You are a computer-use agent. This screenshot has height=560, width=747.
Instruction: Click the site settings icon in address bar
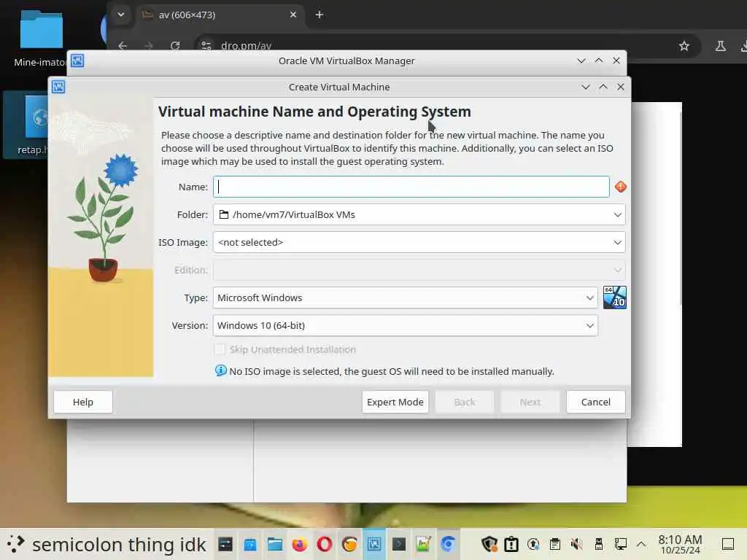click(x=206, y=46)
